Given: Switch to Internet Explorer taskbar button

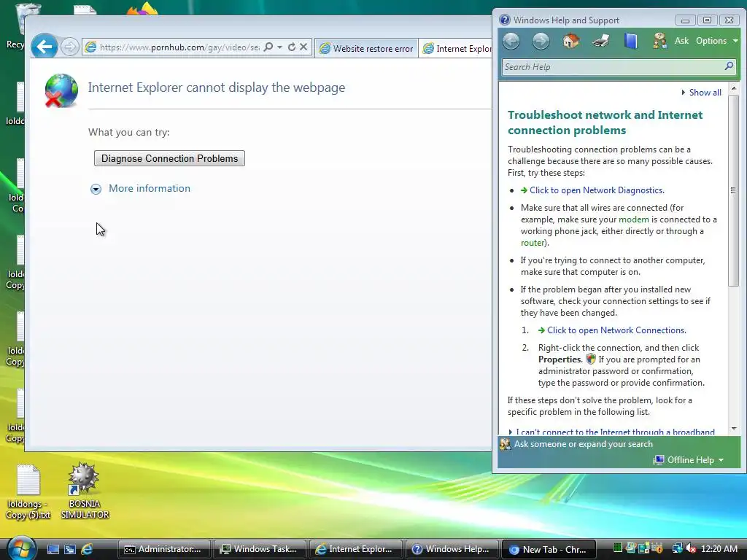Looking at the screenshot, I should coord(356,549).
